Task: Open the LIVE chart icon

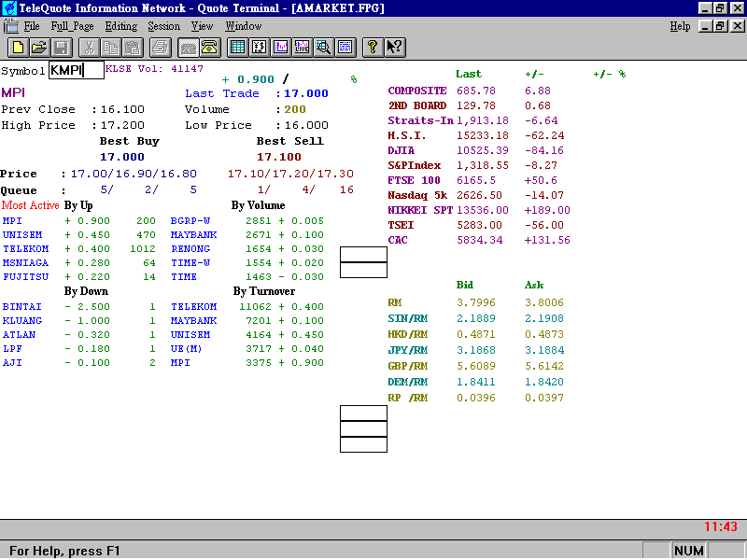Action: pos(302,48)
